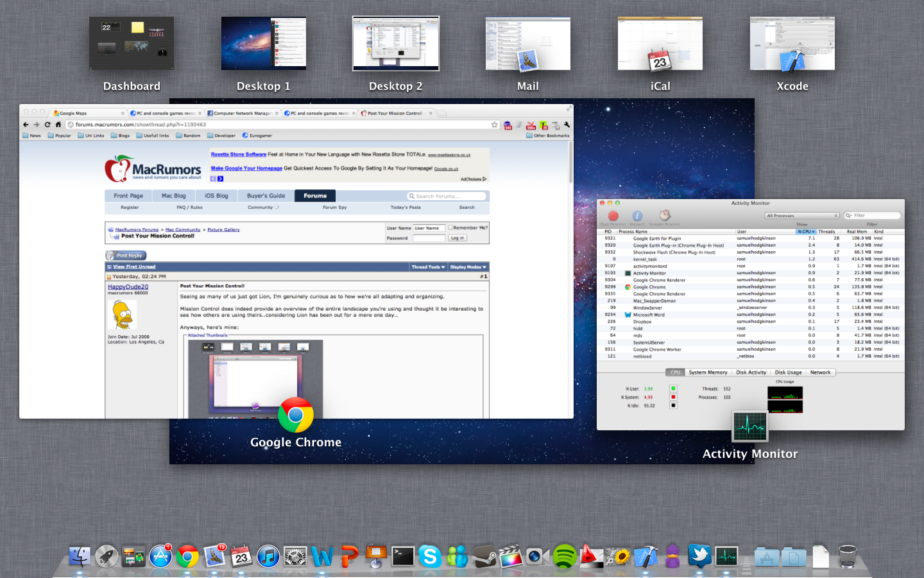Click the Google Chrome Dock icon
The height and width of the screenshot is (578, 924).
point(187,556)
